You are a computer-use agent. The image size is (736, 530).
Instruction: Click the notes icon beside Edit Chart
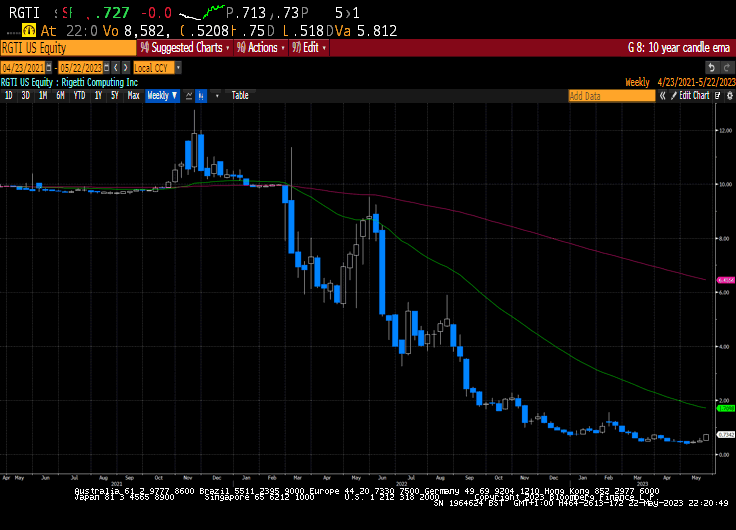click(x=718, y=96)
